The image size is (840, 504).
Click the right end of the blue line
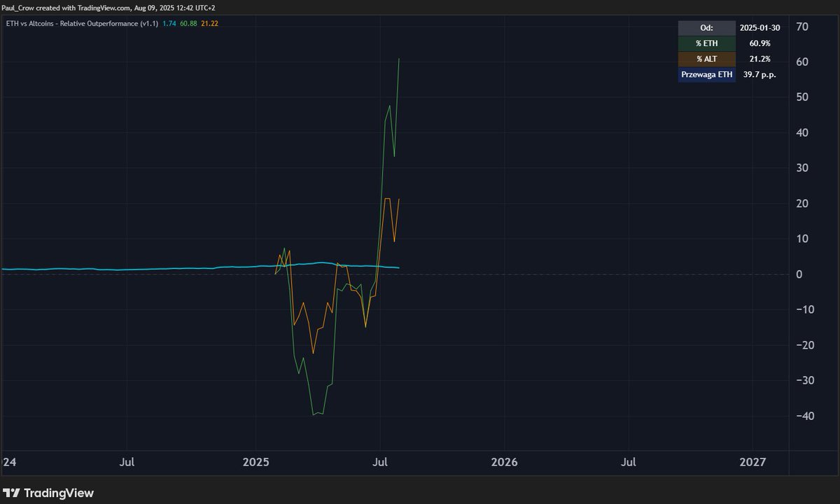[399, 268]
